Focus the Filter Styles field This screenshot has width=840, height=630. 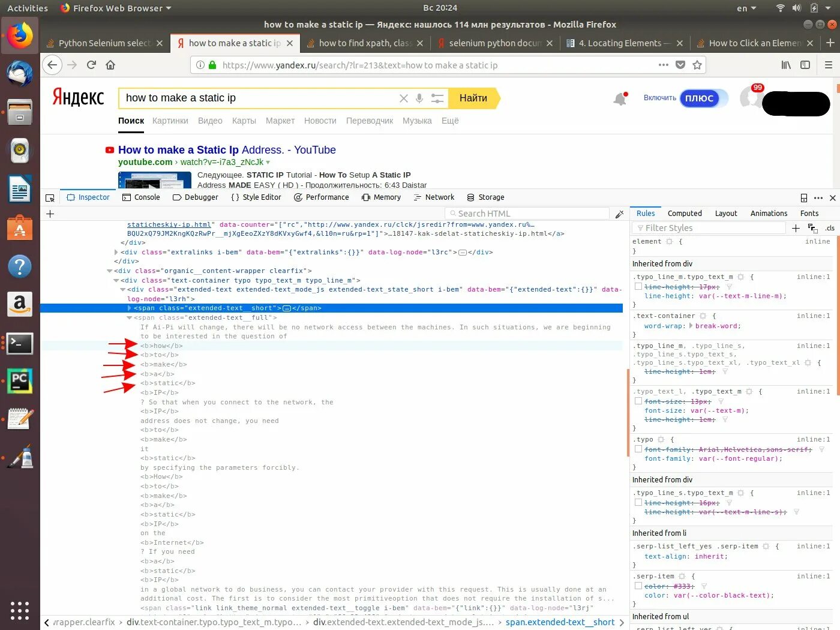[709, 228]
